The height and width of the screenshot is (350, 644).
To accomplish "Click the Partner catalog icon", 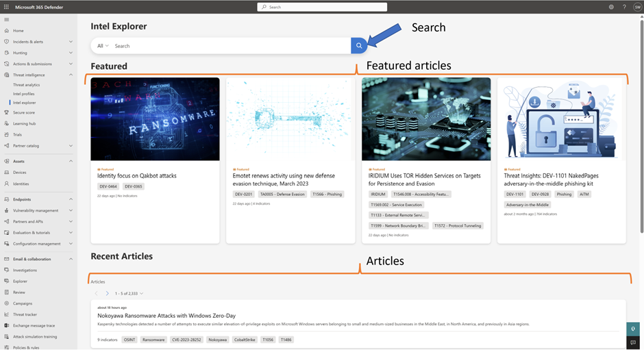I will [x=7, y=146].
